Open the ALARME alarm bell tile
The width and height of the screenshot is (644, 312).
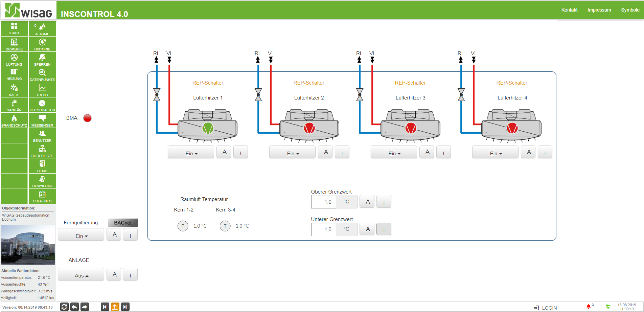42,29
